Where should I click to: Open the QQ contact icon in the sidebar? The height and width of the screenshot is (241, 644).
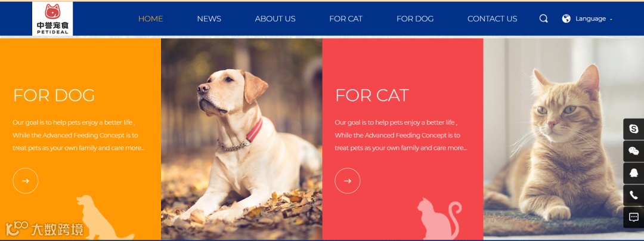[633, 173]
